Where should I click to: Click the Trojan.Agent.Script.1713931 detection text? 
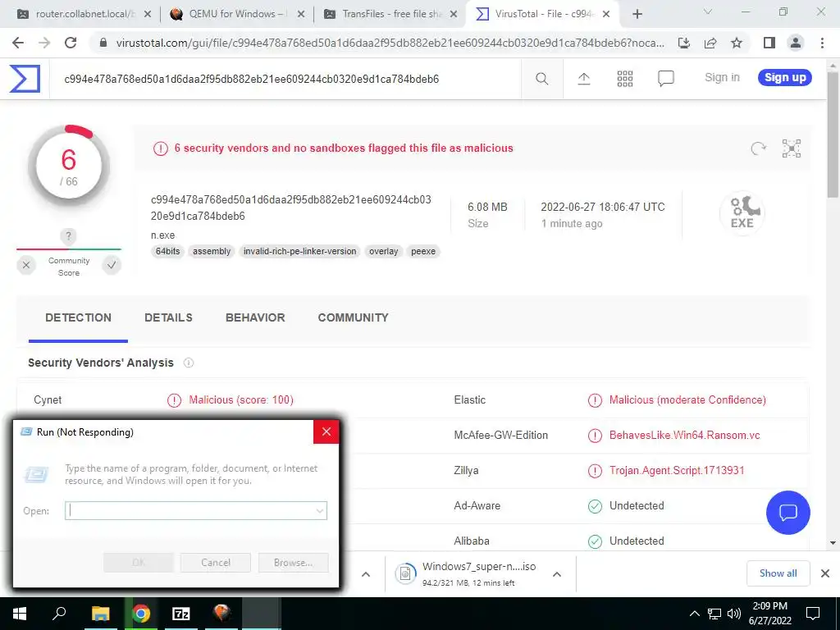point(677,470)
